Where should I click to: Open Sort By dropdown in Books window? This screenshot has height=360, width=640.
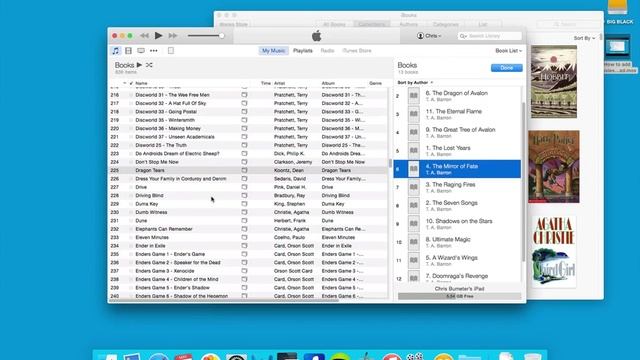tap(584, 38)
